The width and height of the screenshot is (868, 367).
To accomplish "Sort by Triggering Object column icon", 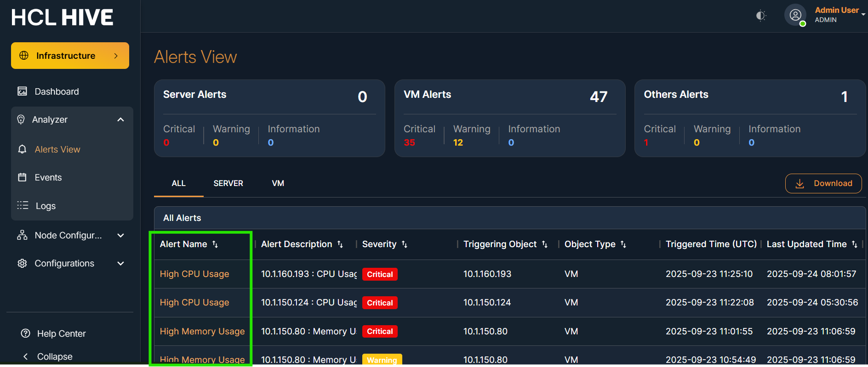I will point(545,244).
